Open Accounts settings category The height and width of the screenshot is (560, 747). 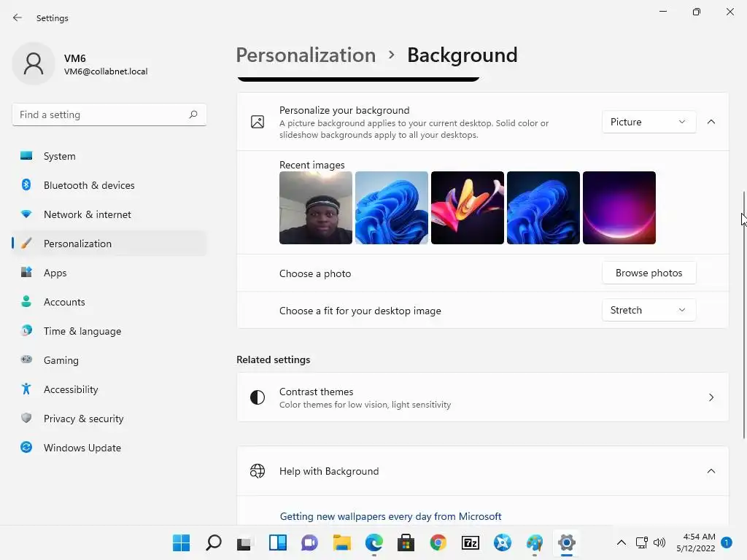(x=109, y=302)
